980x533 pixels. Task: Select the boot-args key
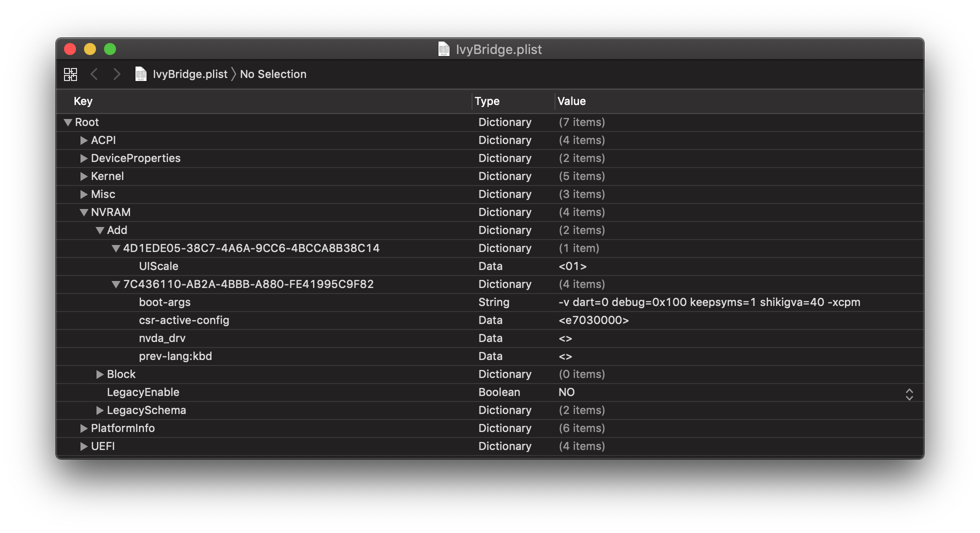pyautogui.click(x=164, y=302)
